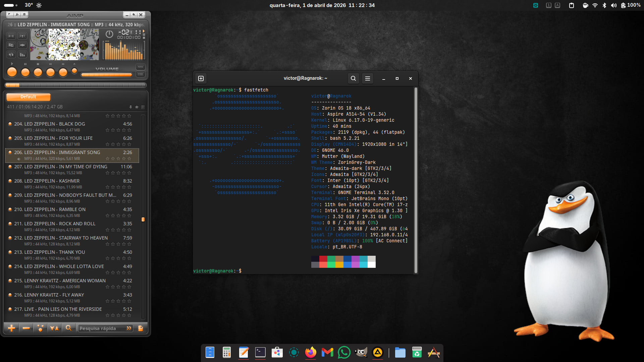Click into the Pesquisa rápida field

[101, 328]
